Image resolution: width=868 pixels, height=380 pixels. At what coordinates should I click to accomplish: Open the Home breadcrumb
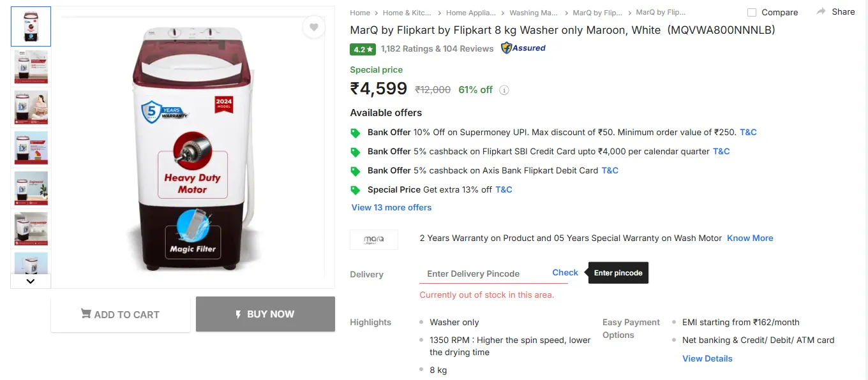click(x=360, y=13)
